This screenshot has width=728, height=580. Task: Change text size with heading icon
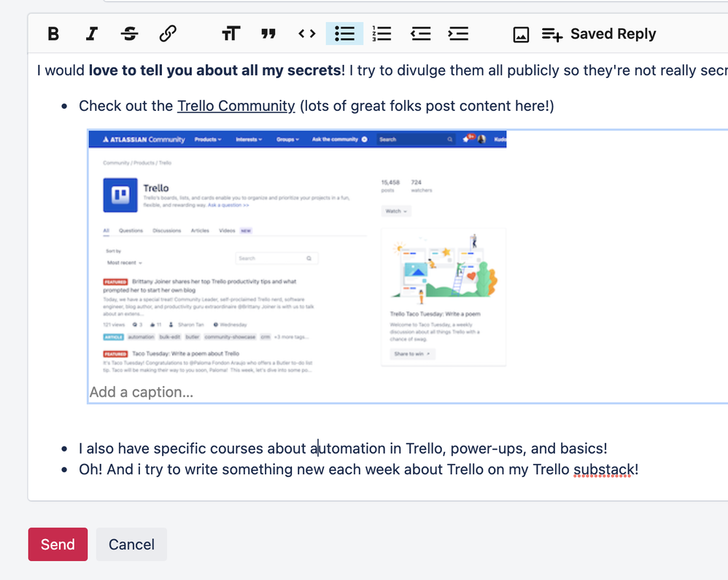click(x=231, y=34)
